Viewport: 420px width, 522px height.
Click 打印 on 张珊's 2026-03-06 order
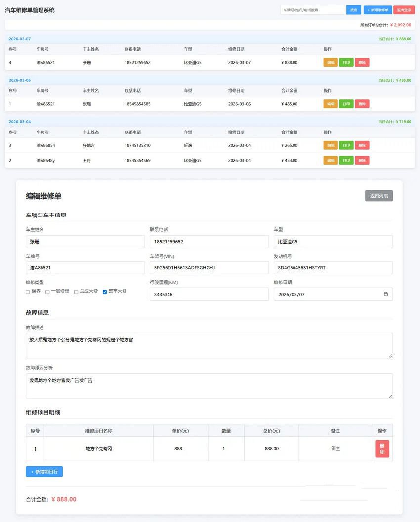[346, 104]
